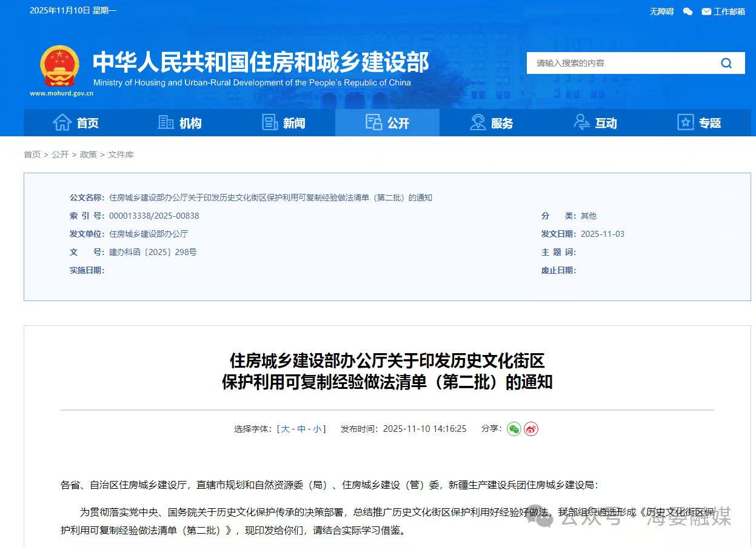Click the national emblem logo

coord(59,67)
